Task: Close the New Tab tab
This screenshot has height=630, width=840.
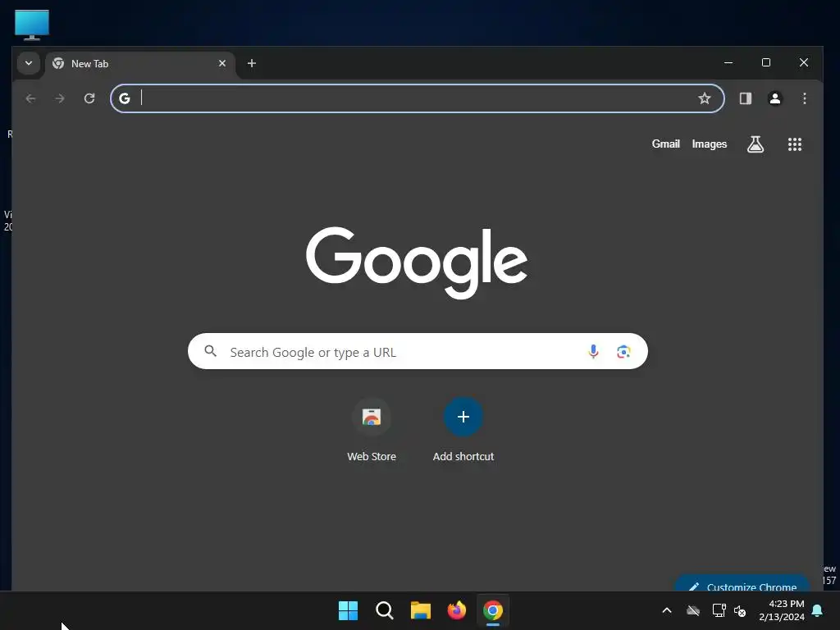Action: [x=222, y=63]
